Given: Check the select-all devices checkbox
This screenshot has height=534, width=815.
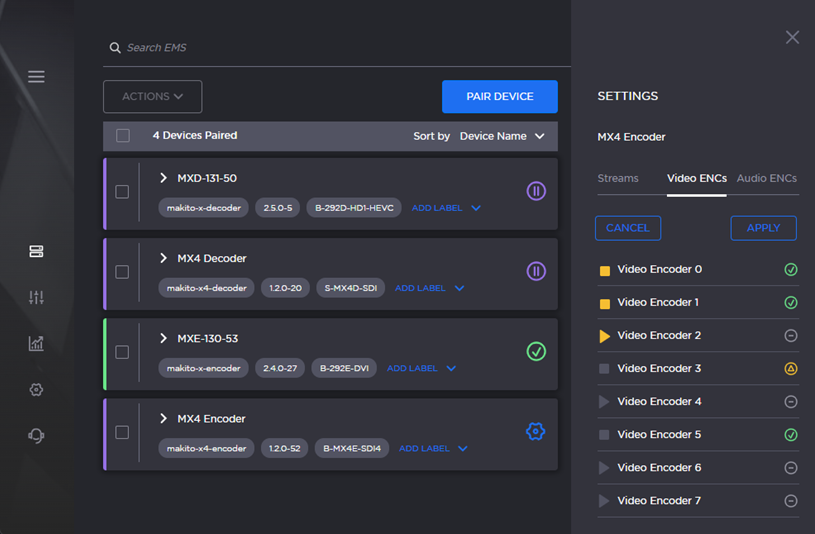Looking at the screenshot, I should coord(123,136).
